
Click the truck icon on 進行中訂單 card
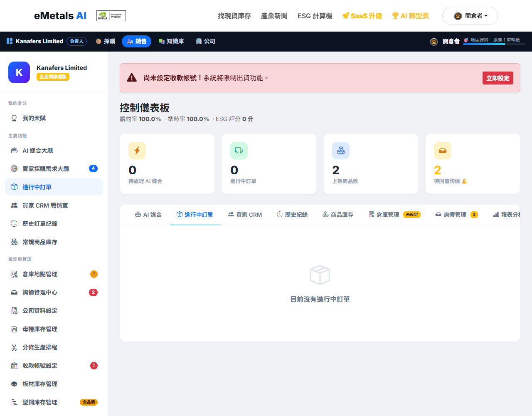[x=239, y=151]
